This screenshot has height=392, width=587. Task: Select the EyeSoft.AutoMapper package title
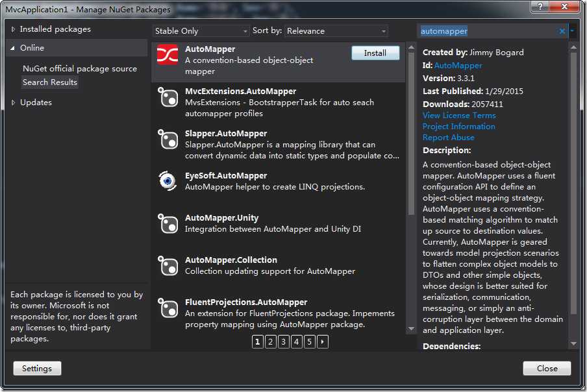(226, 176)
